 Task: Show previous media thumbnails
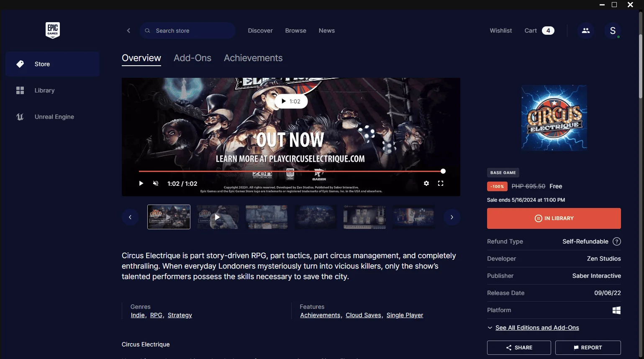click(x=130, y=217)
